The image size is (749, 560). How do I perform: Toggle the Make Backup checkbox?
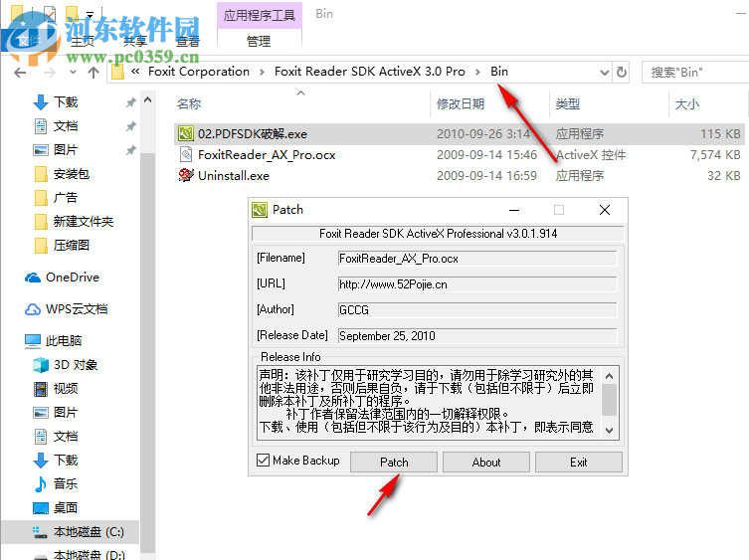click(263, 461)
